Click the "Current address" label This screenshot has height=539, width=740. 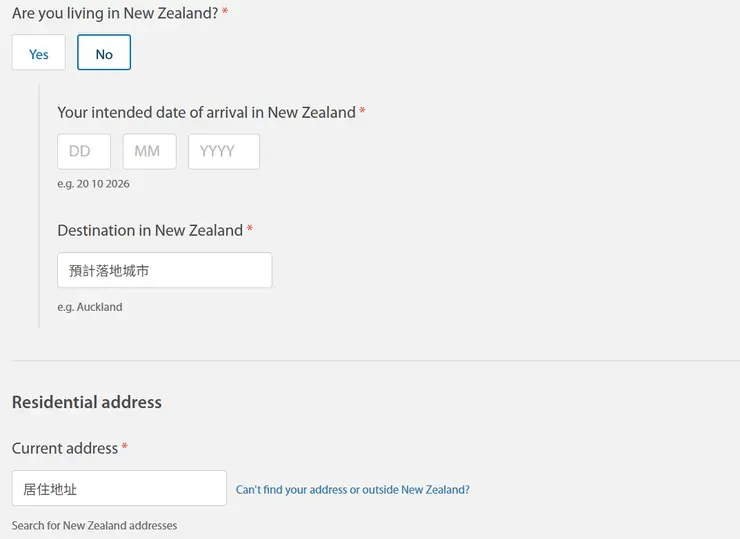65,448
